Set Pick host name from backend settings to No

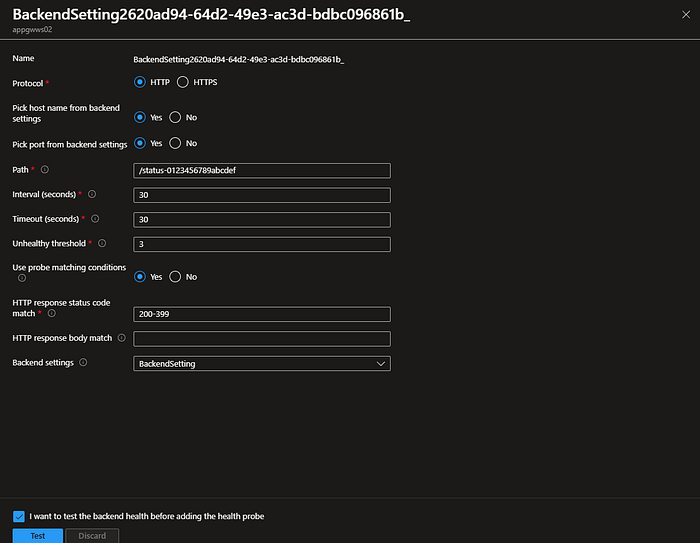pyautogui.click(x=175, y=117)
